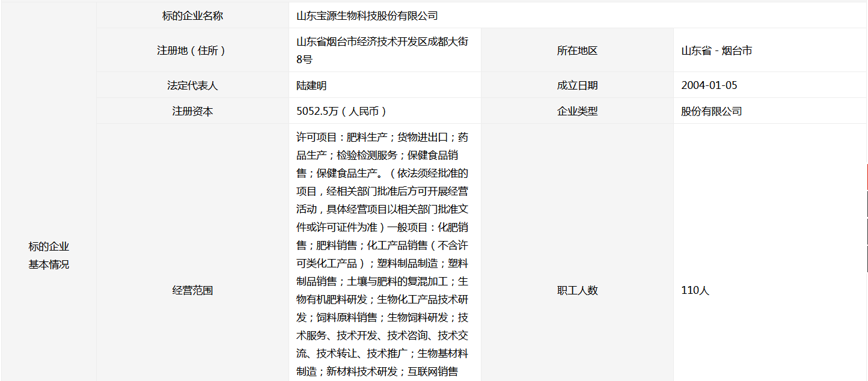Click the 企业类型 label
The image size is (868, 381).
[x=577, y=111]
